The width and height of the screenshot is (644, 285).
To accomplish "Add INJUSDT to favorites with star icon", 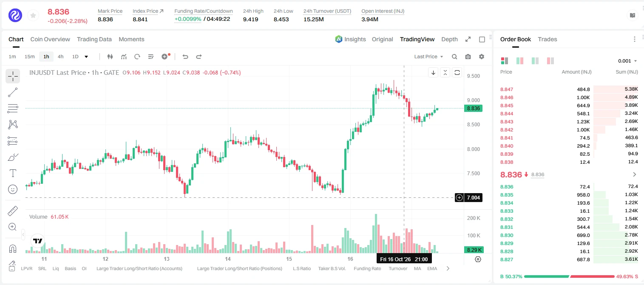I will click(33, 16).
